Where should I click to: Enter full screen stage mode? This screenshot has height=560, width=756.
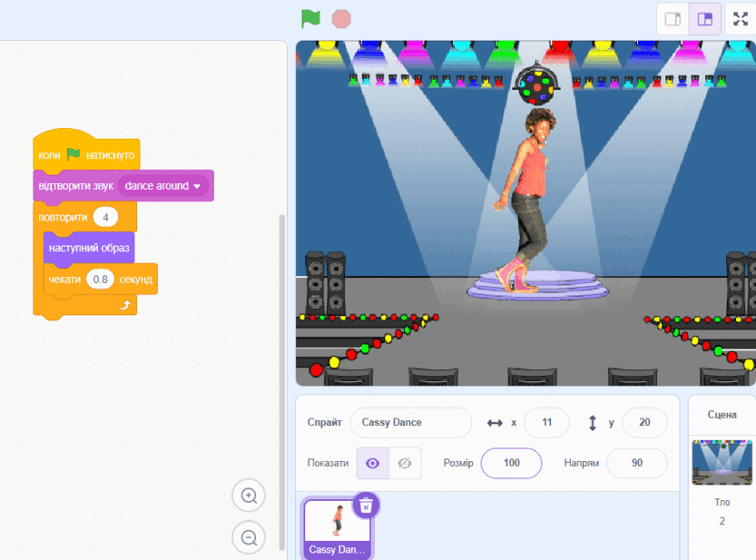[741, 19]
